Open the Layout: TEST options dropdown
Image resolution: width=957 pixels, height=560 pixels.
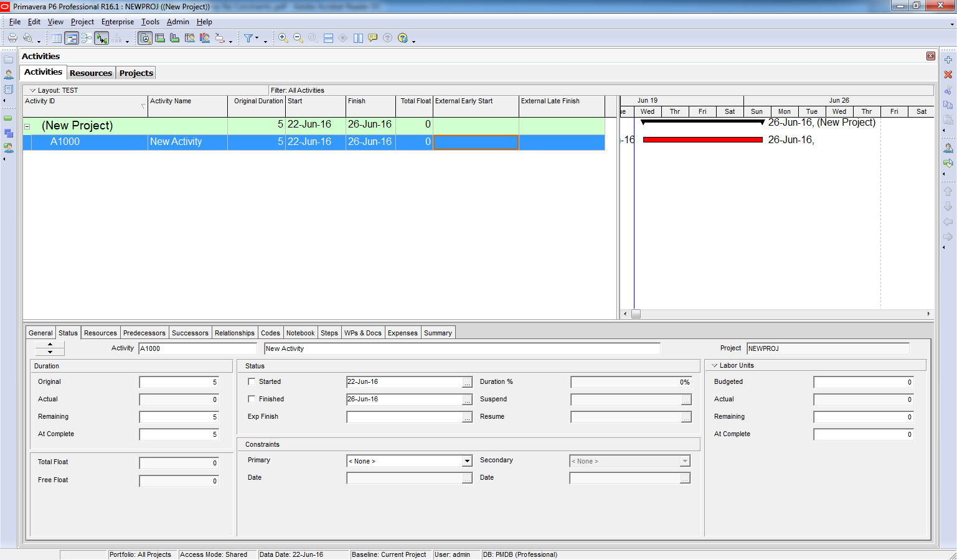point(32,90)
